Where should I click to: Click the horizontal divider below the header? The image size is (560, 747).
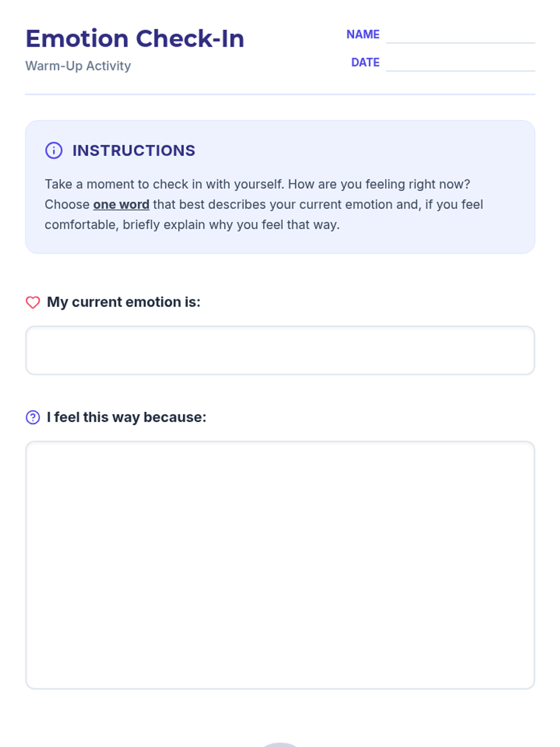click(x=280, y=94)
